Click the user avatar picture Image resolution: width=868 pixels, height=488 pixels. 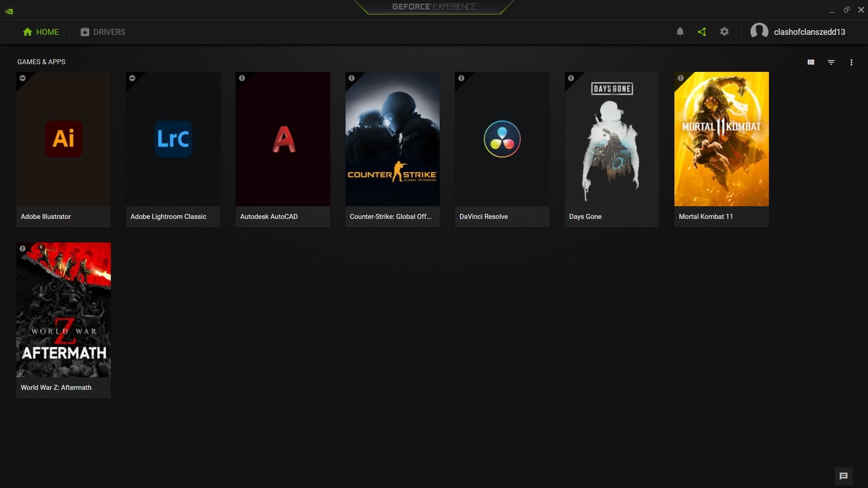click(x=759, y=32)
